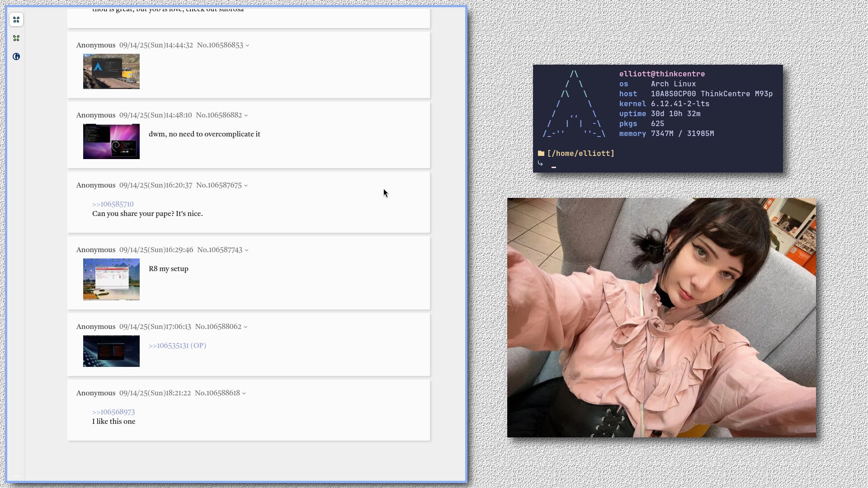Click 'elliott@thinkcentre' in the terminal window
868x488 pixels.
point(662,74)
